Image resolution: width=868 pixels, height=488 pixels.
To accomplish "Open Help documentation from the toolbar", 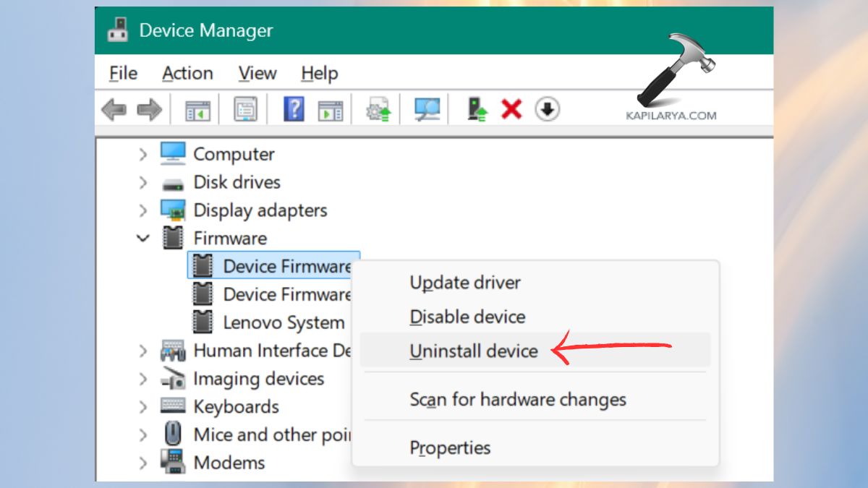I will pyautogui.click(x=293, y=108).
